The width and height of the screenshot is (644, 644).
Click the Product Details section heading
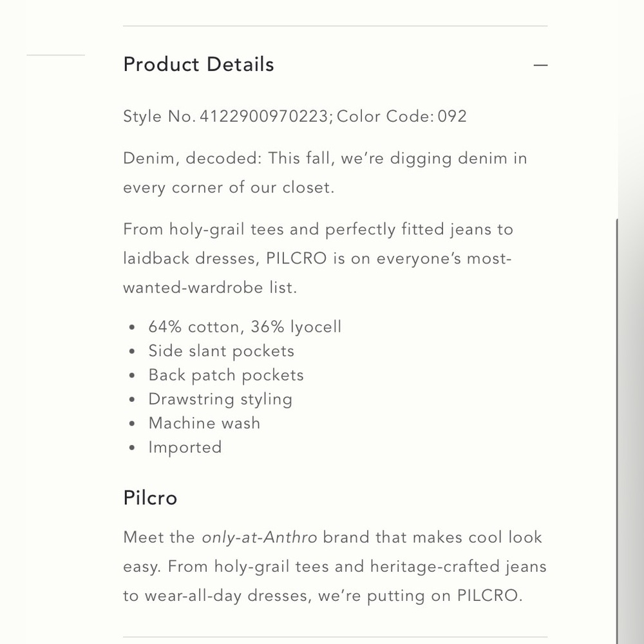pos(198,64)
